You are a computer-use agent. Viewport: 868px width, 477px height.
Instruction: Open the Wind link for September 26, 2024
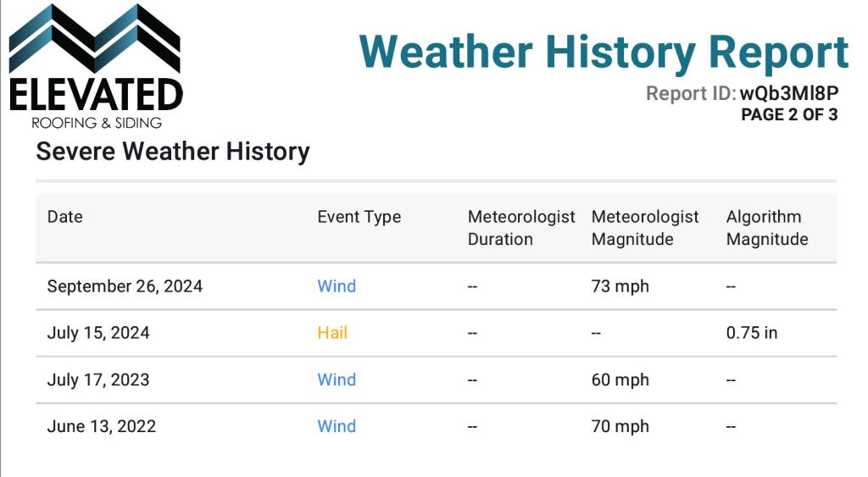click(x=337, y=286)
